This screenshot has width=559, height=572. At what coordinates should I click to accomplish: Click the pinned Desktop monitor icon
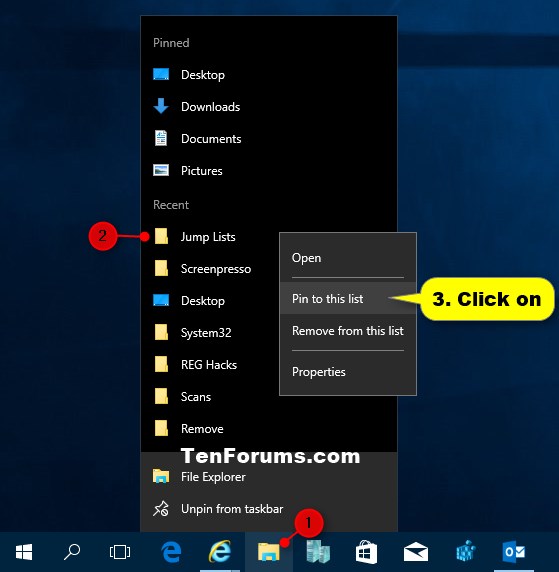[x=161, y=74]
